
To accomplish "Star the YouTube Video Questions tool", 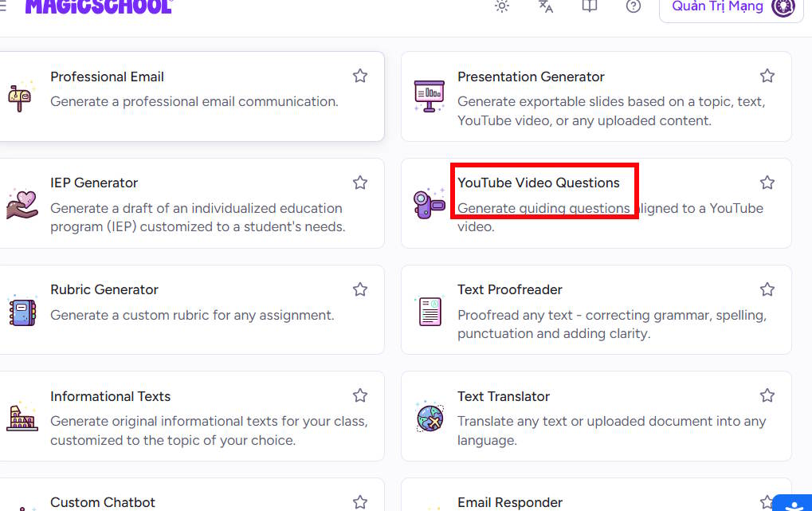I will (x=767, y=182).
